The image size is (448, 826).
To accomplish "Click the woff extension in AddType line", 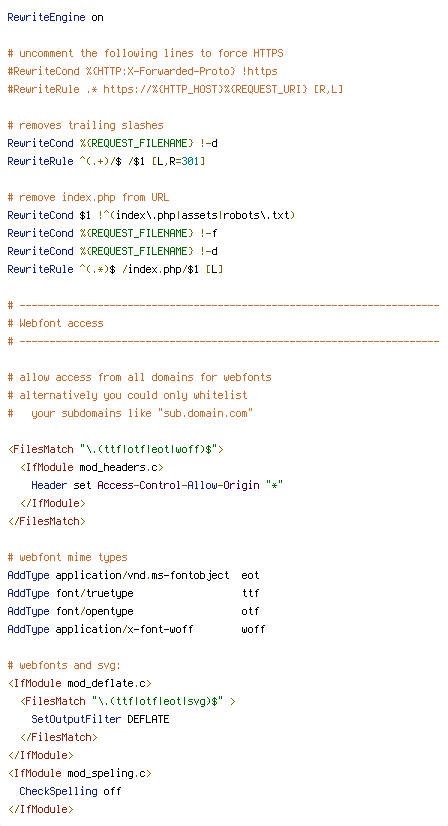I will (253, 629).
